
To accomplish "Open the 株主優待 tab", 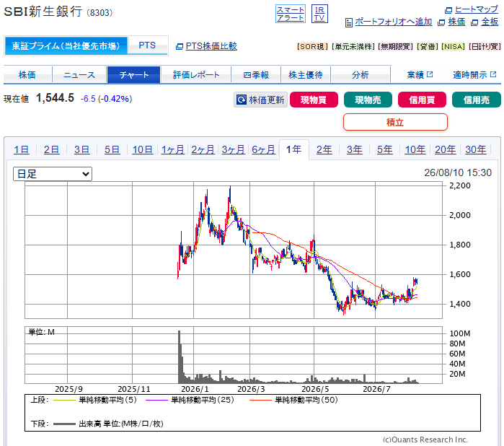I will (306, 74).
